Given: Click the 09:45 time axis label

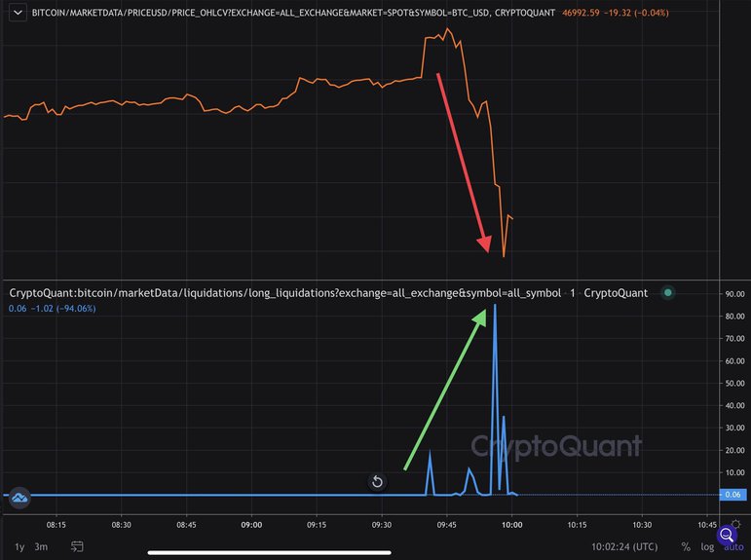Looking at the screenshot, I should click(x=446, y=525).
